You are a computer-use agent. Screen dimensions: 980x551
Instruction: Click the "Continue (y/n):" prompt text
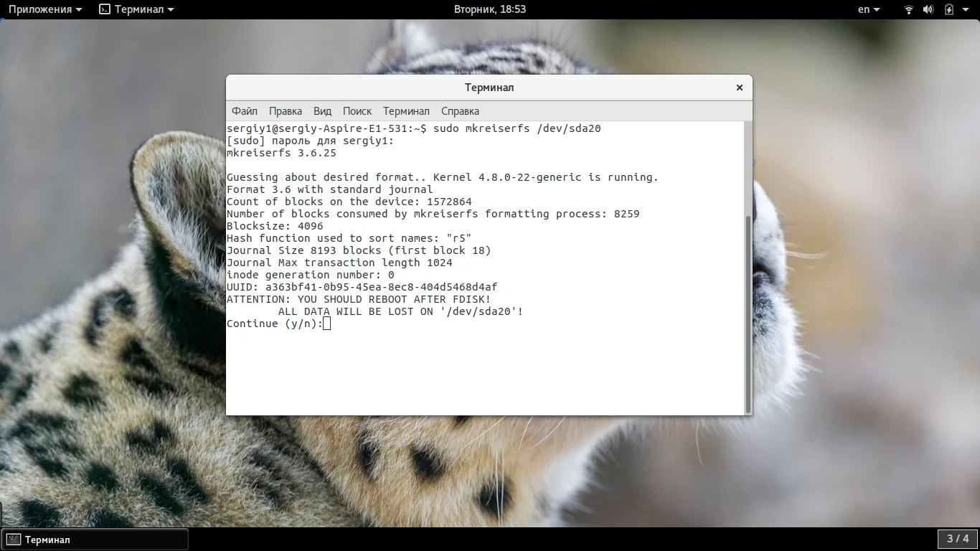pos(275,324)
